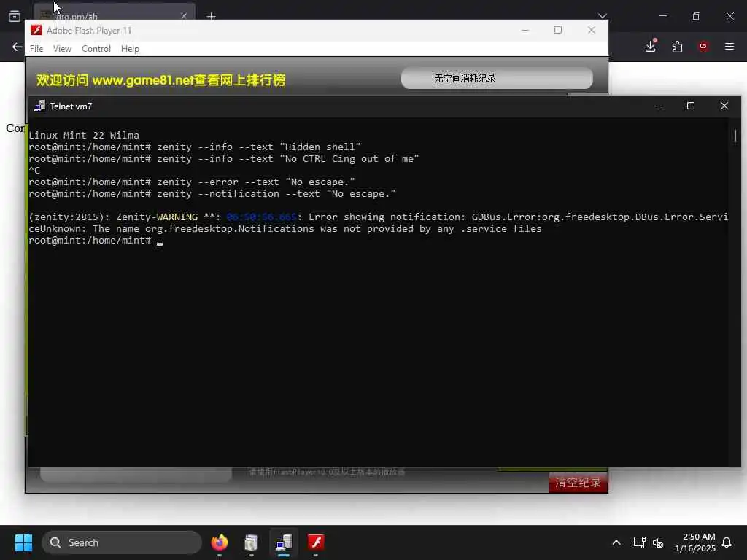Click the Adobe Flash Player title icon

pyautogui.click(x=36, y=31)
